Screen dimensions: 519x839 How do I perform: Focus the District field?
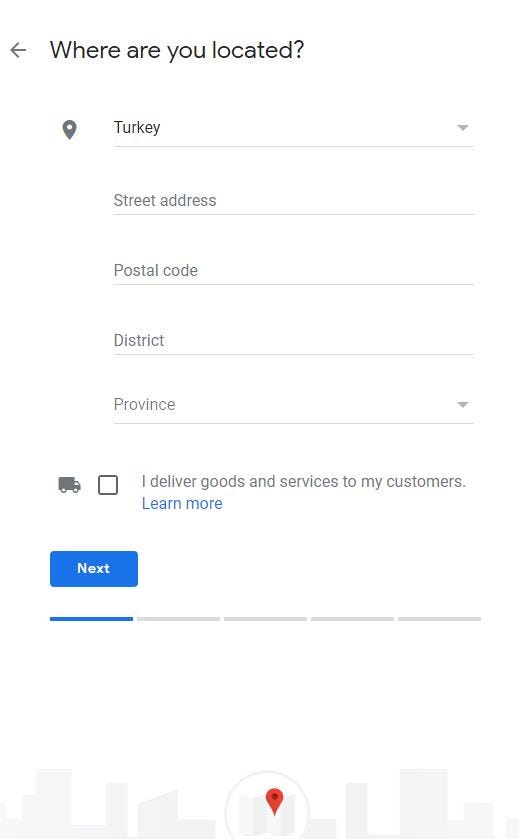[x=294, y=340]
